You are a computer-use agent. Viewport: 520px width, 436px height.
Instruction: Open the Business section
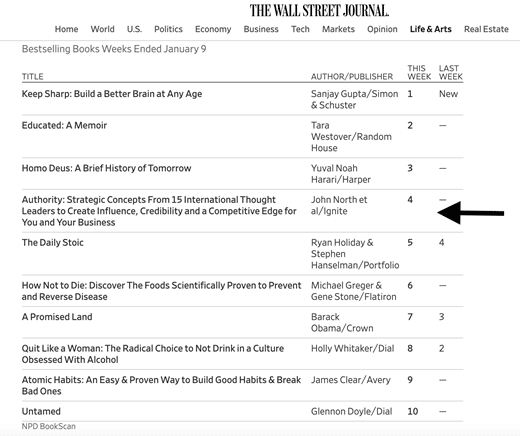[261, 29]
